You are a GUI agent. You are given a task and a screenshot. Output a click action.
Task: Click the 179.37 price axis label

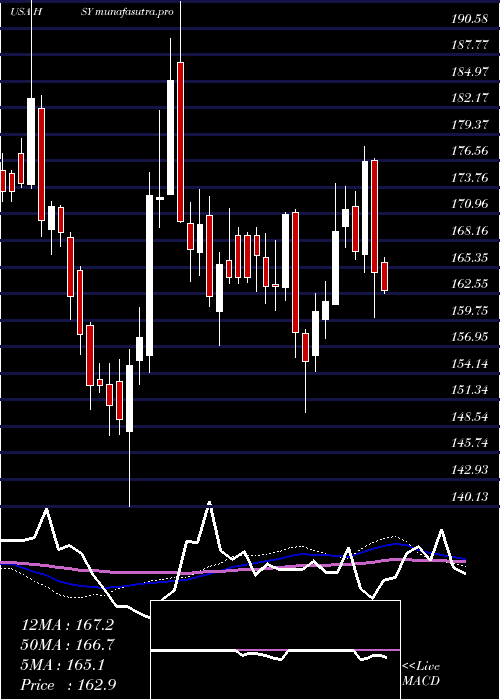[x=468, y=125]
